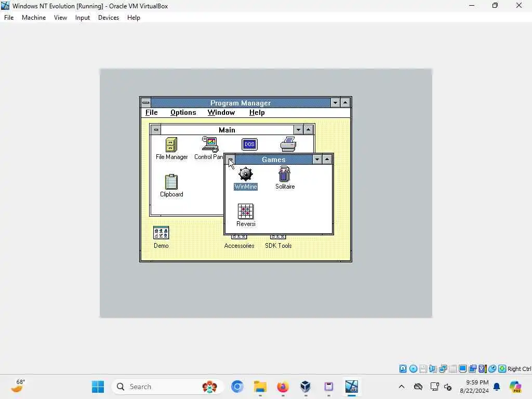This screenshot has width=532, height=399.
Task: Open the VirtualBox Machine menu
Action: coord(34,18)
